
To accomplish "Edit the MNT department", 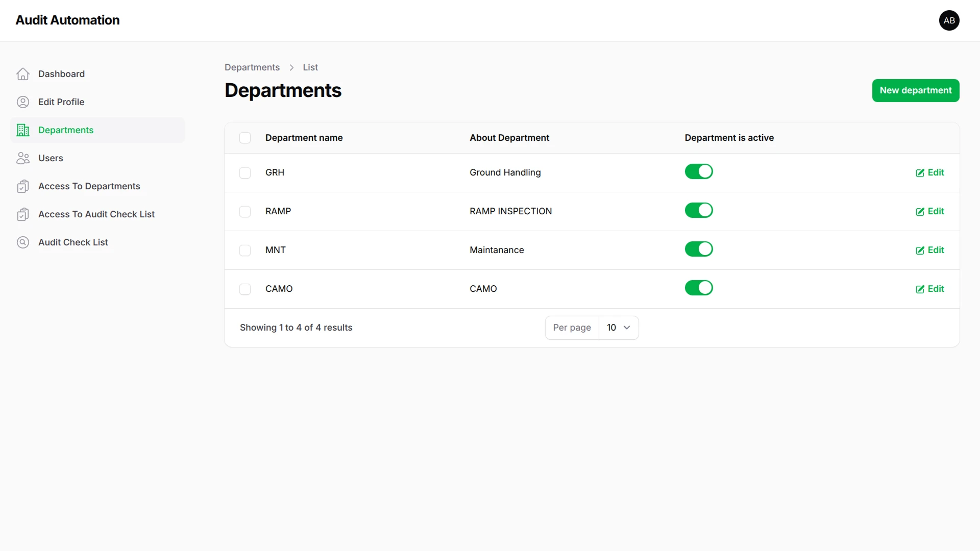I will [929, 250].
